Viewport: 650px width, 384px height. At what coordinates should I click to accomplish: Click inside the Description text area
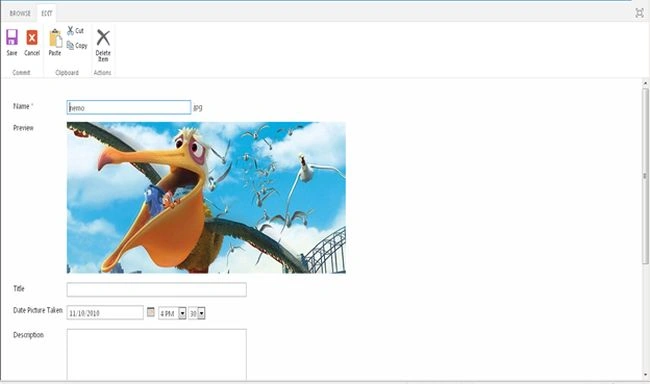click(x=157, y=355)
